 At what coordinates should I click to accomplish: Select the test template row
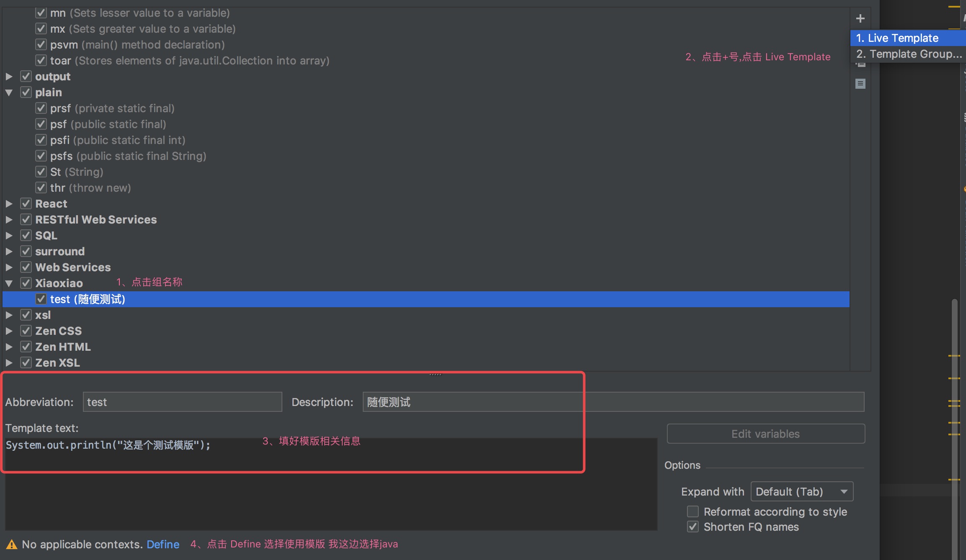pos(426,299)
